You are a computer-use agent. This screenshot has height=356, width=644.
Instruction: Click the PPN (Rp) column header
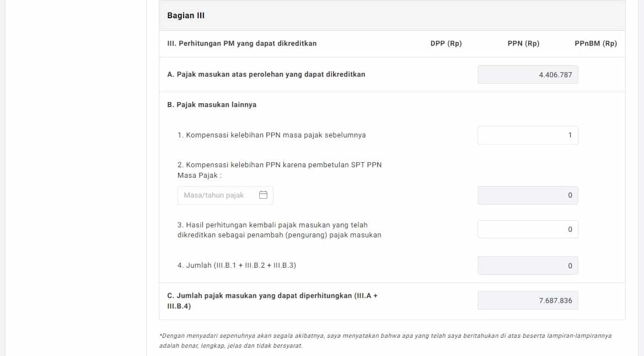tap(523, 43)
